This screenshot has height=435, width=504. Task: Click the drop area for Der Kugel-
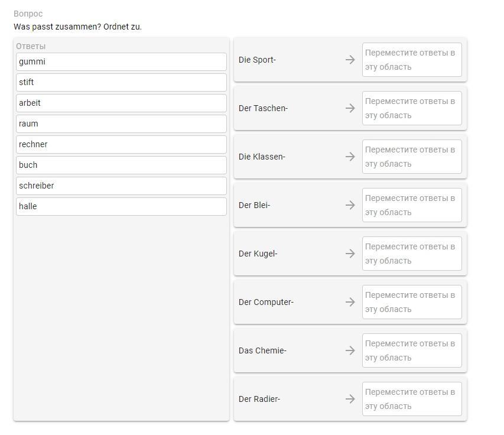[x=412, y=254]
